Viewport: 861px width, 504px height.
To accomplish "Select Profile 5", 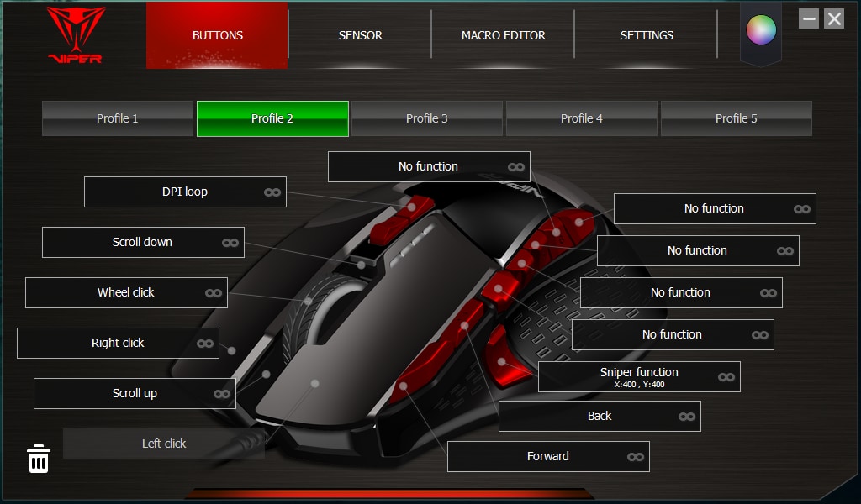I will coord(737,118).
